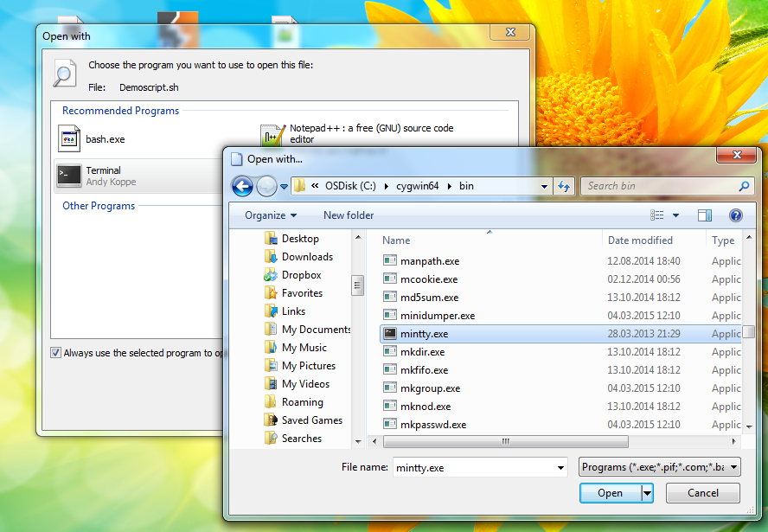768x532 pixels.
Task: Open Desktop folder in navigation pane
Action: pos(292,239)
